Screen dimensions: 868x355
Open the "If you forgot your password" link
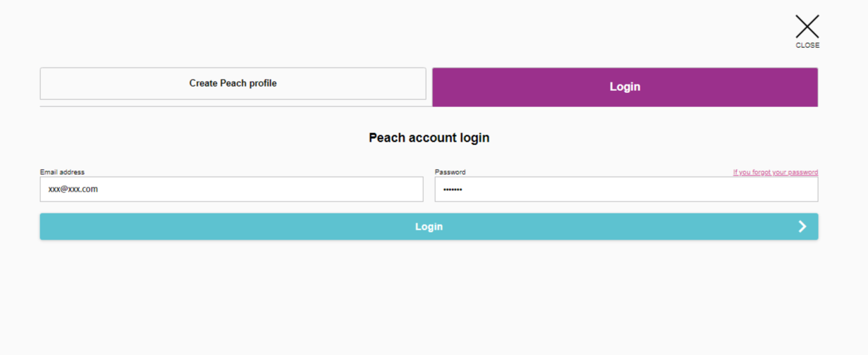pyautogui.click(x=776, y=172)
